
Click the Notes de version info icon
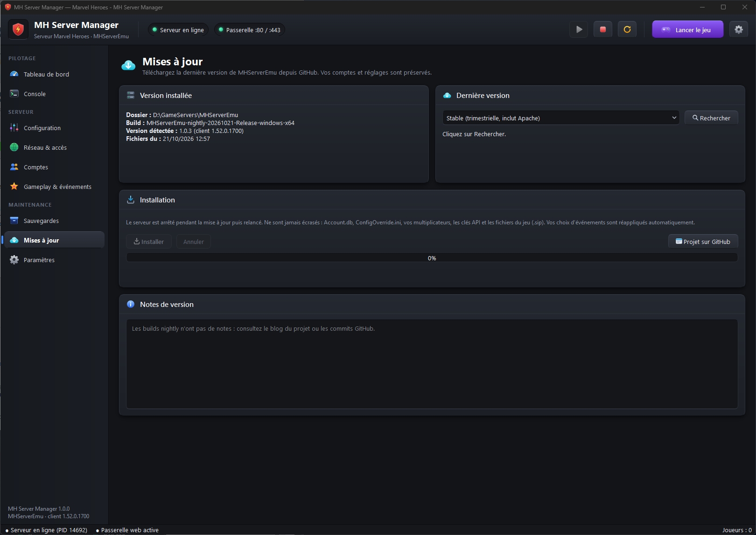[131, 304]
